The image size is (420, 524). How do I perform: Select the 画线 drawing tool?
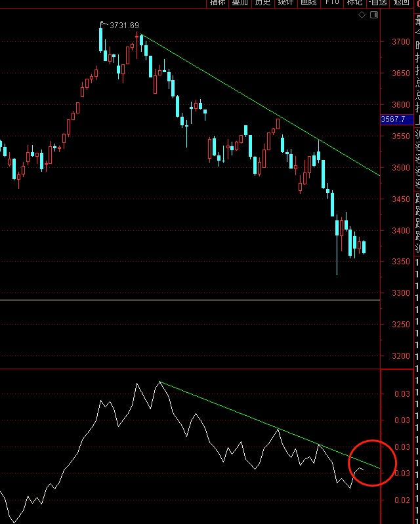click(308, 3)
